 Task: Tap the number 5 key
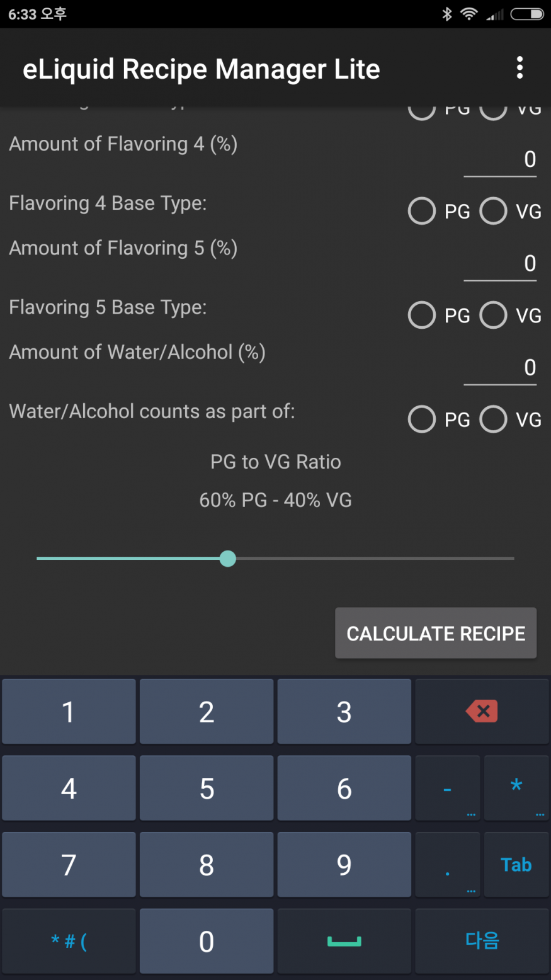(207, 788)
